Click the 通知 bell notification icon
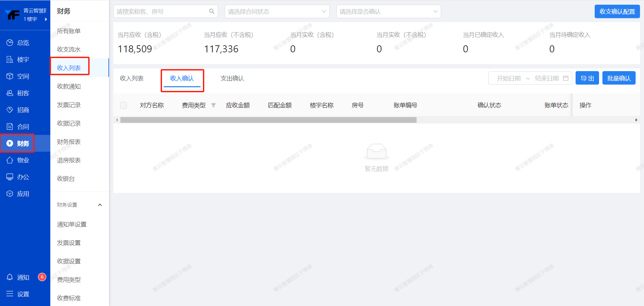Screen dimensions: 644x306 tap(10, 277)
